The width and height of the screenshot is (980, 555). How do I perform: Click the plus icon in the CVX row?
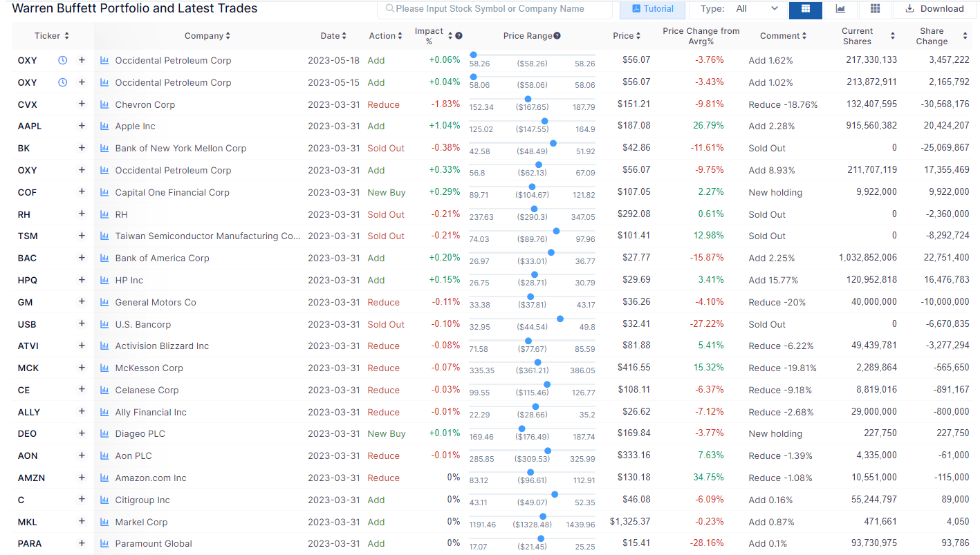click(x=82, y=104)
